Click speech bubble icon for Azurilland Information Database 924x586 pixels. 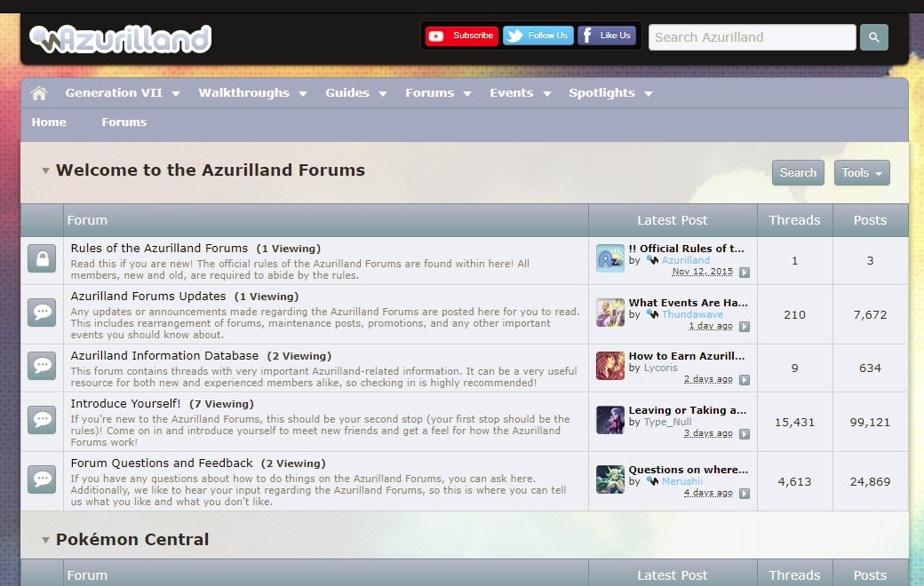pyautogui.click(x=42, y=366)
